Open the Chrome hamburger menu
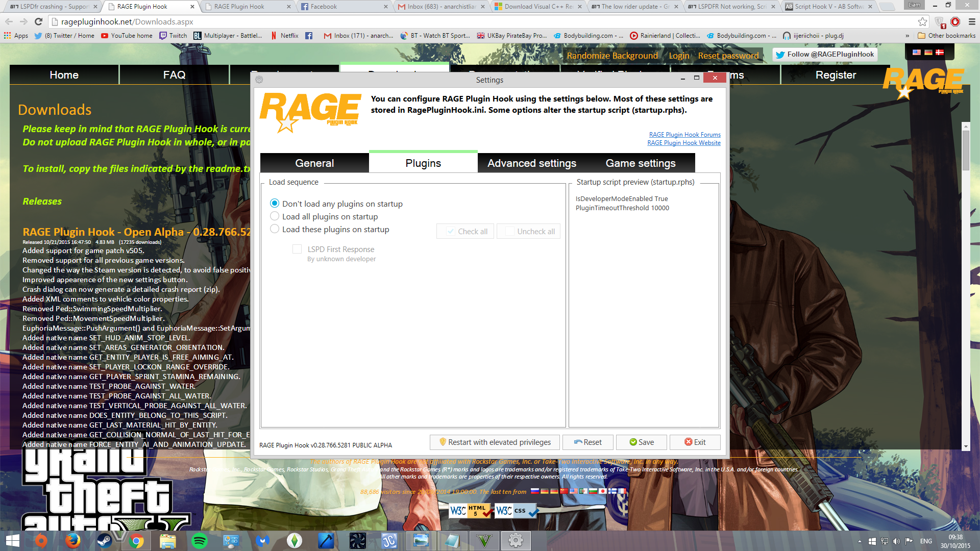Image resolution: width=980 pixels, height=551 pixels. coord(971,22)
